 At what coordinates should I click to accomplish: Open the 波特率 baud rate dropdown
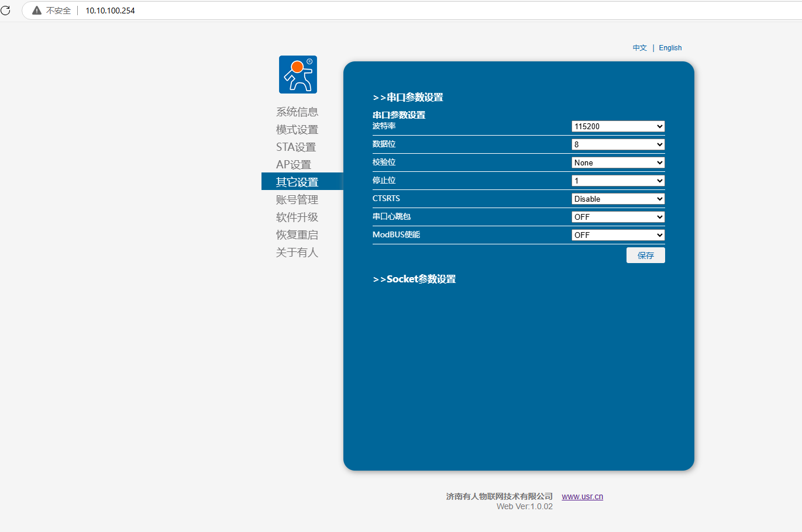[x=618, y=126]
